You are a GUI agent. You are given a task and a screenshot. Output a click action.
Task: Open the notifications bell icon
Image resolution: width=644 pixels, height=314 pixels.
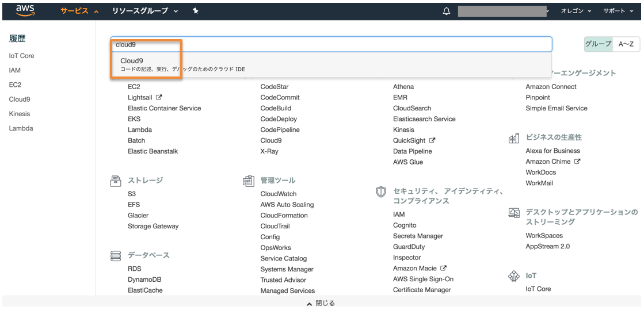[447, 12]
